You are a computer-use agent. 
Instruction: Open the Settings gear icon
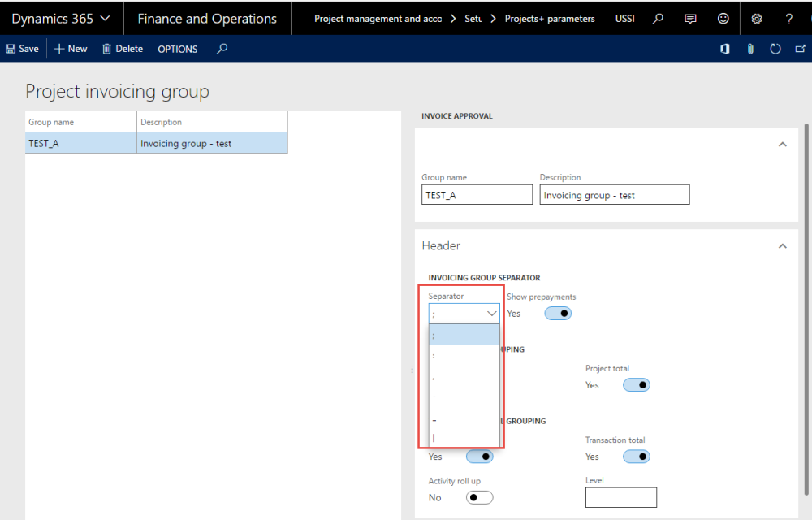(x=757, y=18)
